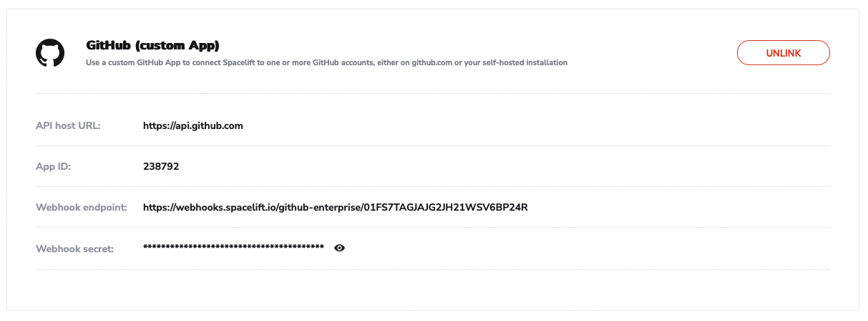Screen dimensions: 868x321
Task: Click the GitHub Octocat logo icon
Action: pos(50,53)
